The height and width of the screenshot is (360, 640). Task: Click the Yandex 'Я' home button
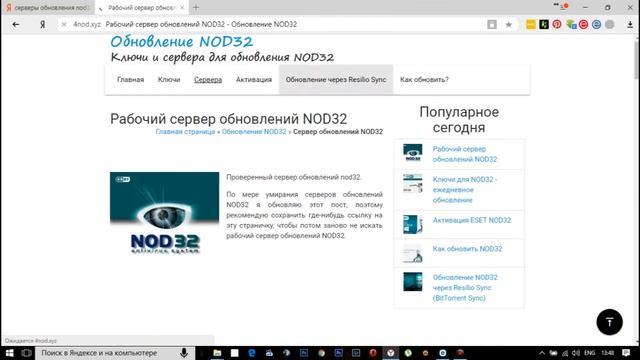tap(42, 24)
